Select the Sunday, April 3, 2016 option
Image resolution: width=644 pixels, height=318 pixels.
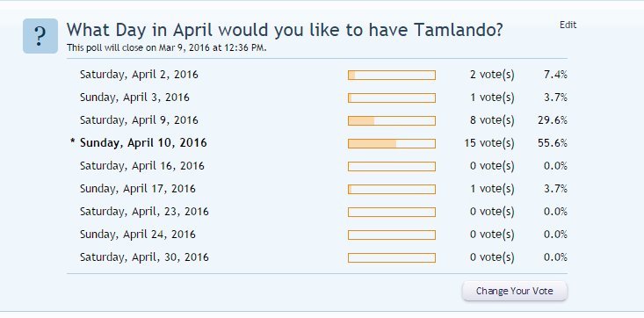(x=134, y=98)
